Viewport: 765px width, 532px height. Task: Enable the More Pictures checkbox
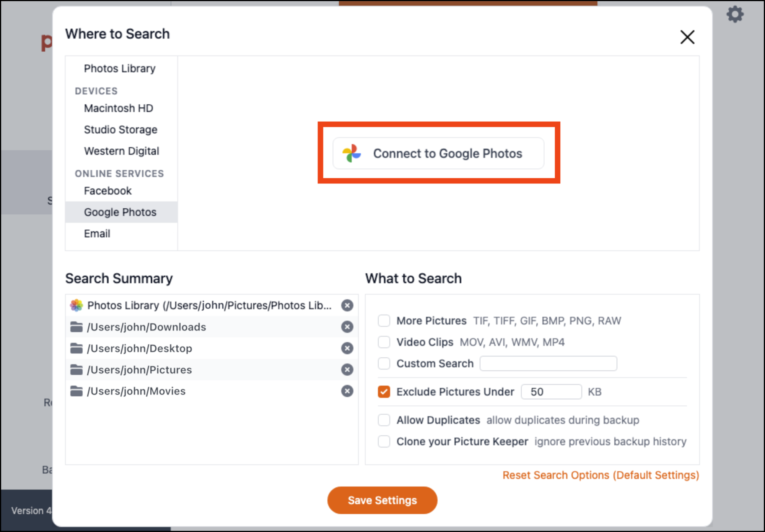click(384, 321)
